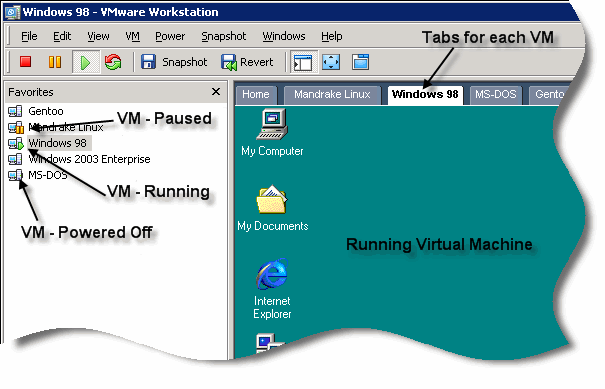This screenshot has width=605, height=389.
Task: Click the paused Mandrake Linux VM icon
Action: tap(16, 128)
